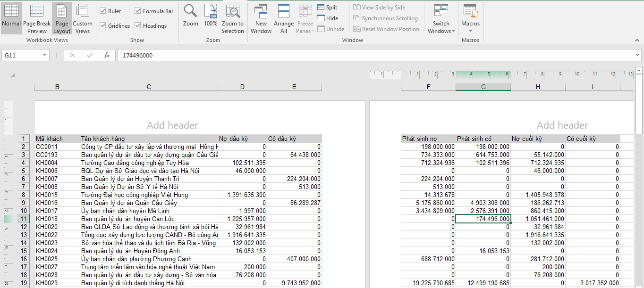
Task: Click Zoom to Selection
Action: (x=233, y=18)
